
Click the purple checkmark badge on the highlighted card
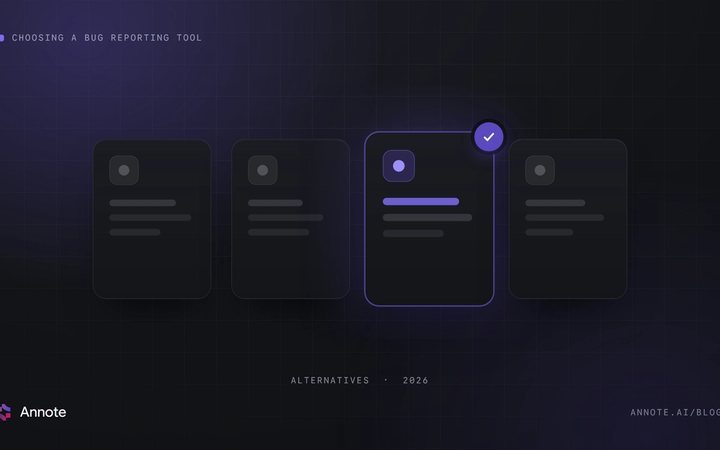click(489, 137)
